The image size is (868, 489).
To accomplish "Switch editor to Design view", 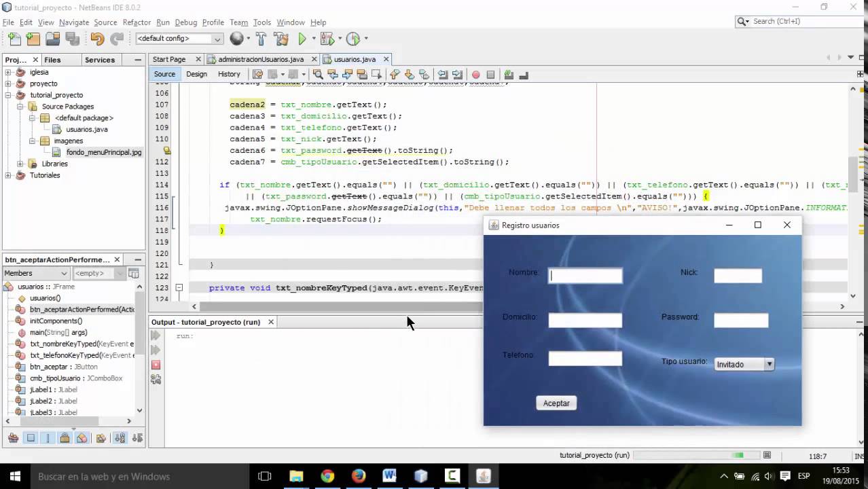I will (196, 74).
